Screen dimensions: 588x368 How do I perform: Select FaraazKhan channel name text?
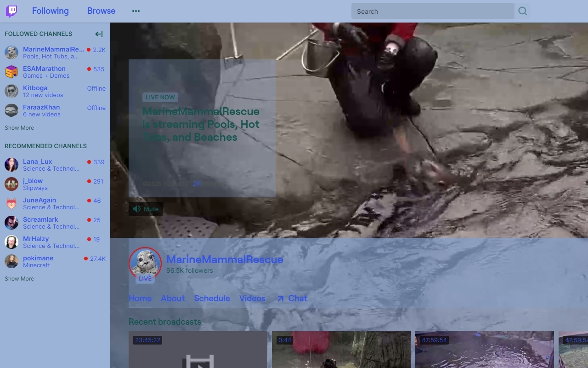pyautogui.click(x=41, y=107)
